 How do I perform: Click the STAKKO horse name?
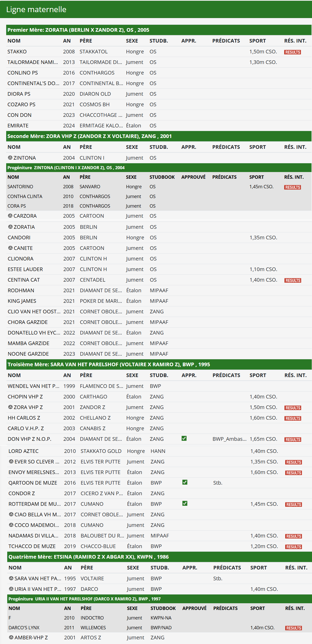(17, 52)
